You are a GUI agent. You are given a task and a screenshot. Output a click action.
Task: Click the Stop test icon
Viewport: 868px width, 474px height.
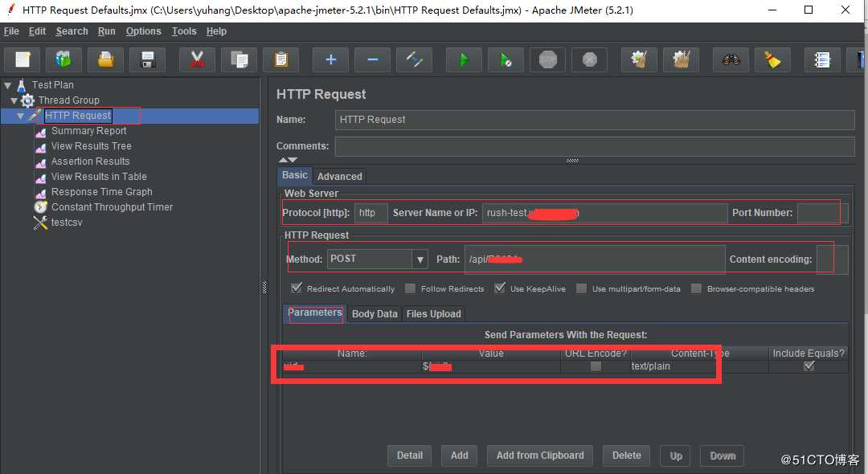pos(547,59)
